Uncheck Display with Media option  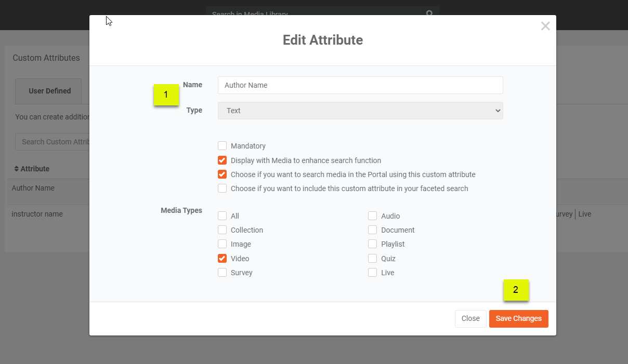[223, 160]
